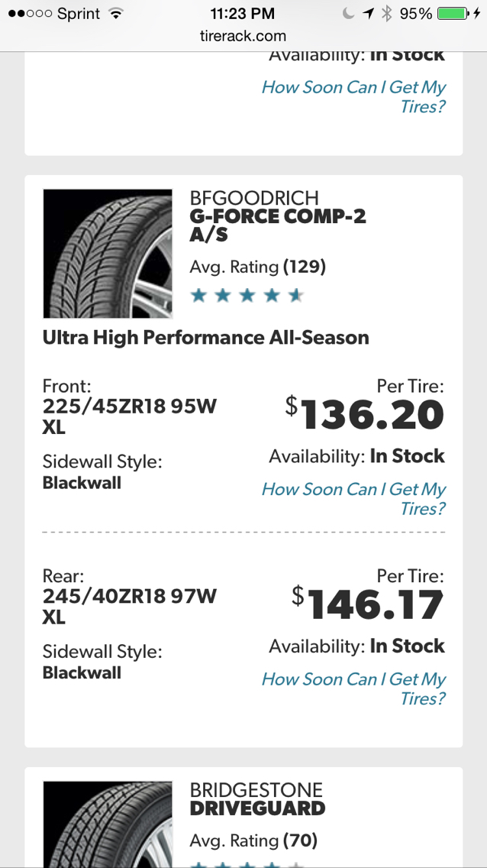Tap the Bluetooth status icon
The image size is (487, 868).
[x=387, y=14]
